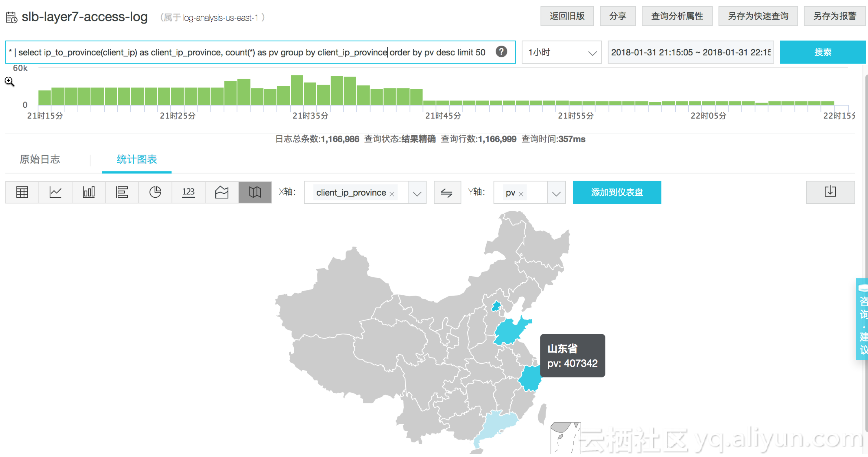Viewport: 868px width, 457px height.
Task: Switch to the 统计图表 tab
Action: [x=137, y=159]
